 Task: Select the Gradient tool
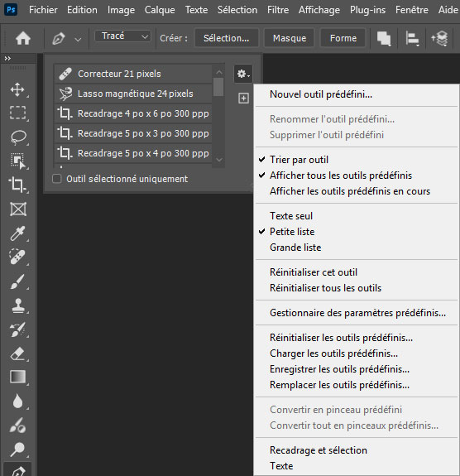coord(18,377)
